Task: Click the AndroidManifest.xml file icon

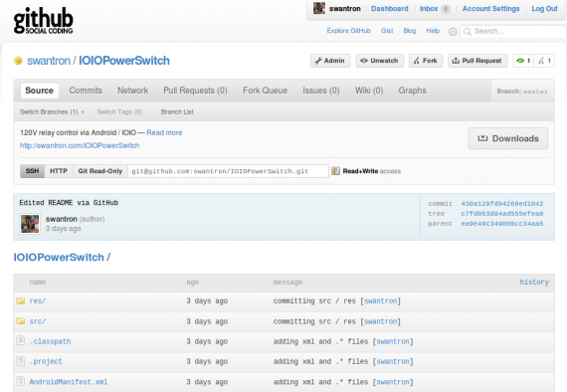Action: point(21,381)
